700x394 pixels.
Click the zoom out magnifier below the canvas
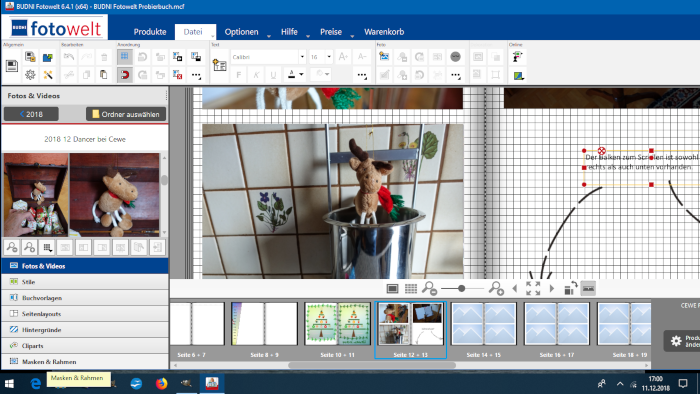pos(429,288)
